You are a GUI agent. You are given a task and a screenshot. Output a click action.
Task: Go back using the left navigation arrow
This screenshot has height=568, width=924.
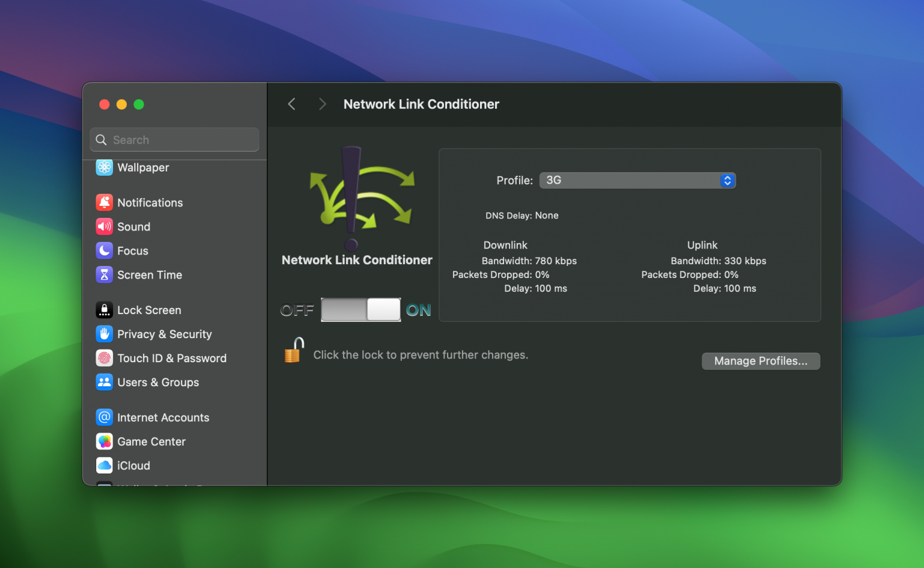click(291, 104)
